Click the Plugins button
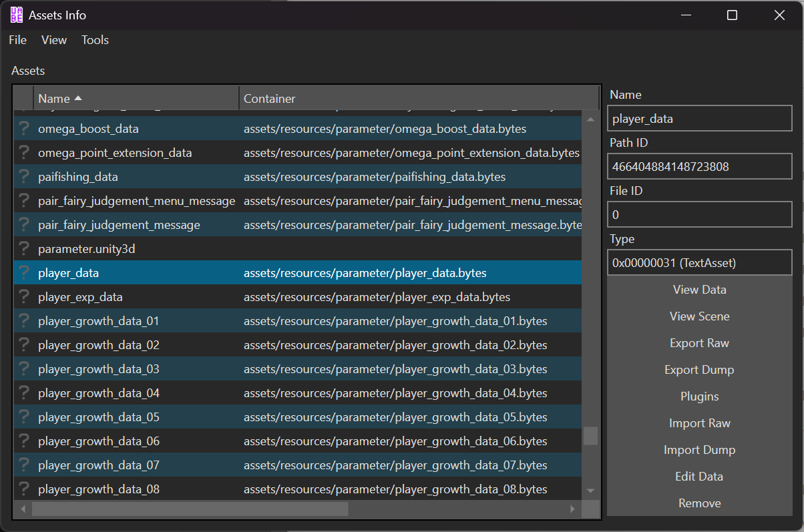 [699, 396]
